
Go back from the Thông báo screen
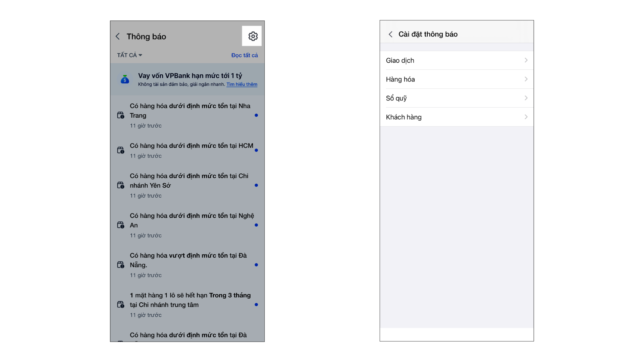click(x=118, y=37)
